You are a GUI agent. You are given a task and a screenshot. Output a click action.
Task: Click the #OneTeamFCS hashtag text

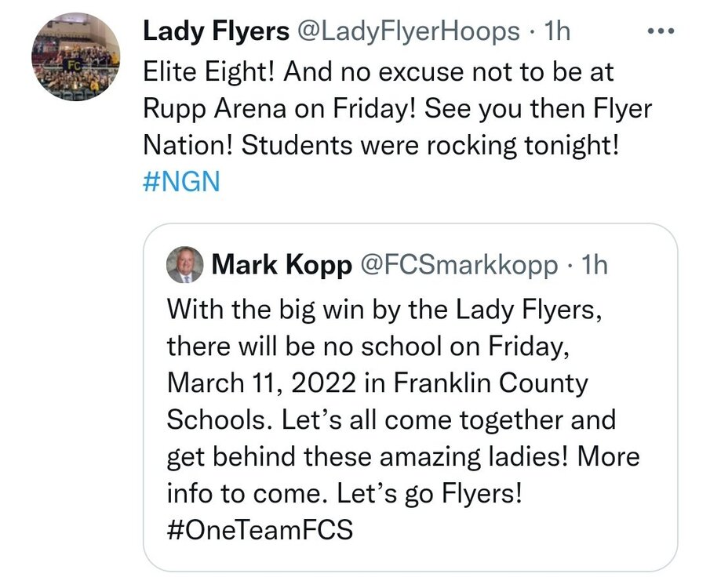tap(260, 529)
